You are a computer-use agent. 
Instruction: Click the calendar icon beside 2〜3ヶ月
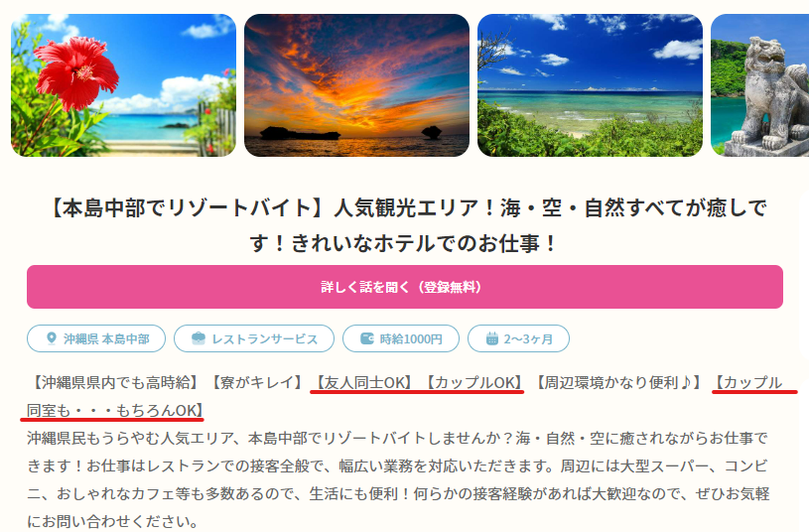pyautogui.click(x=492, y=338)
